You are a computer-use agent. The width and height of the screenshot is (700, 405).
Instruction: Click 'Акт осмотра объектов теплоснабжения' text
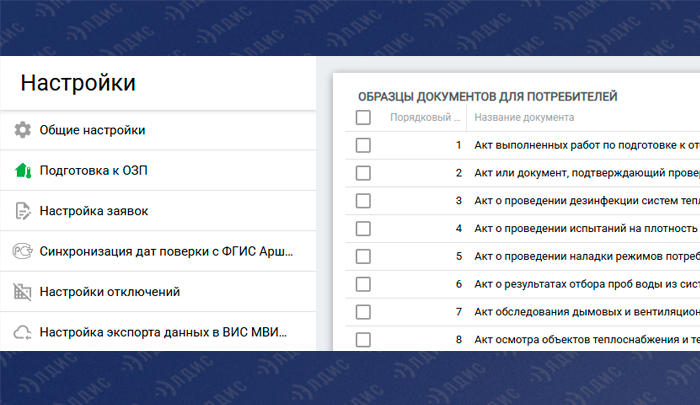pos(587,340)
